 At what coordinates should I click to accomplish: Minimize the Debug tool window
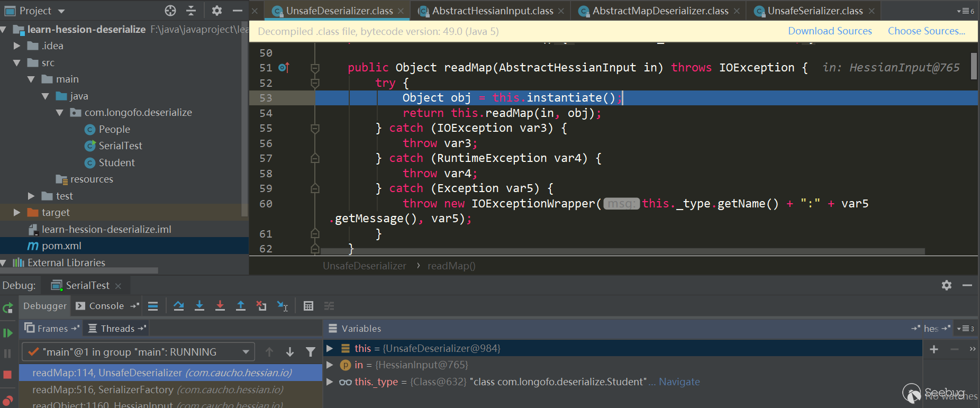coord(967,285)
